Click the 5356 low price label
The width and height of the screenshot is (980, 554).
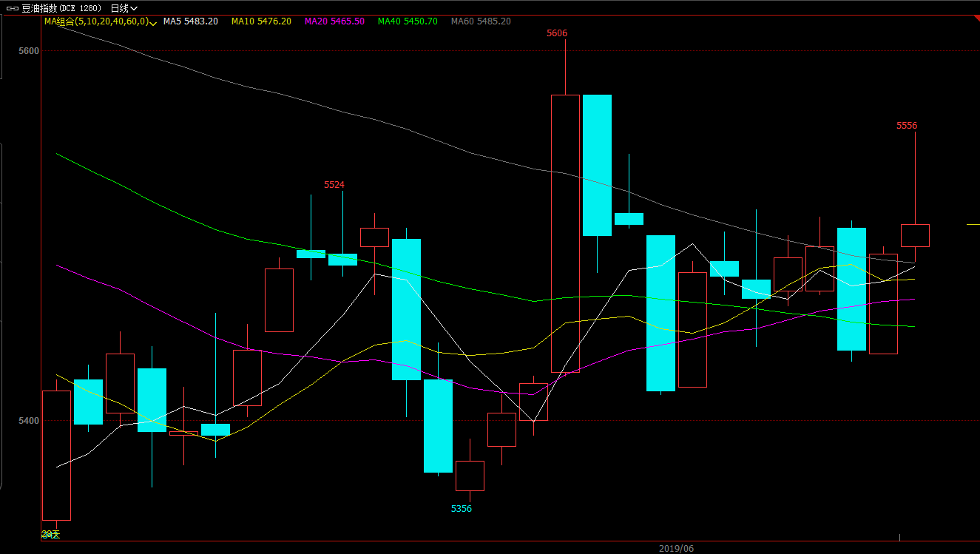coord(462,509)
